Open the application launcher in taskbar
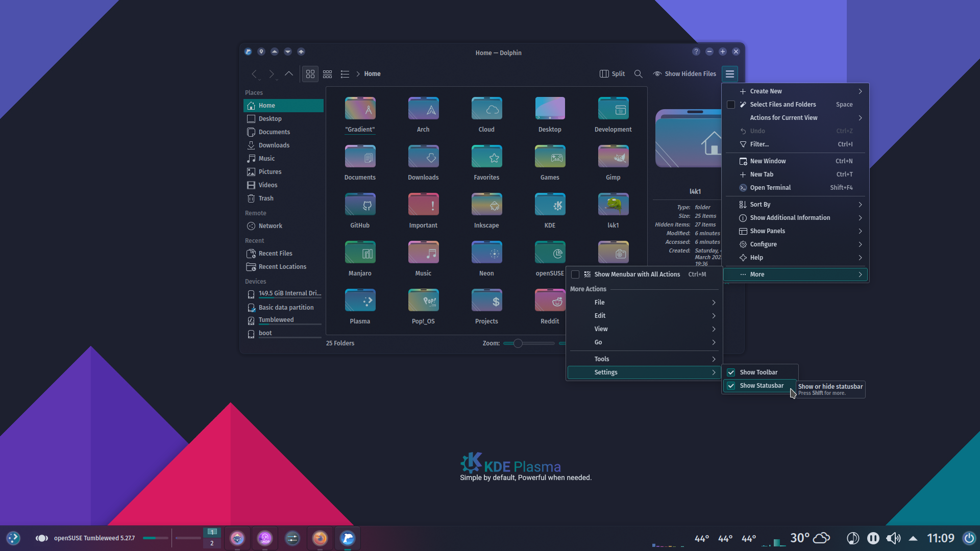Viewport: 980px width, 551px height. (13, 538)
